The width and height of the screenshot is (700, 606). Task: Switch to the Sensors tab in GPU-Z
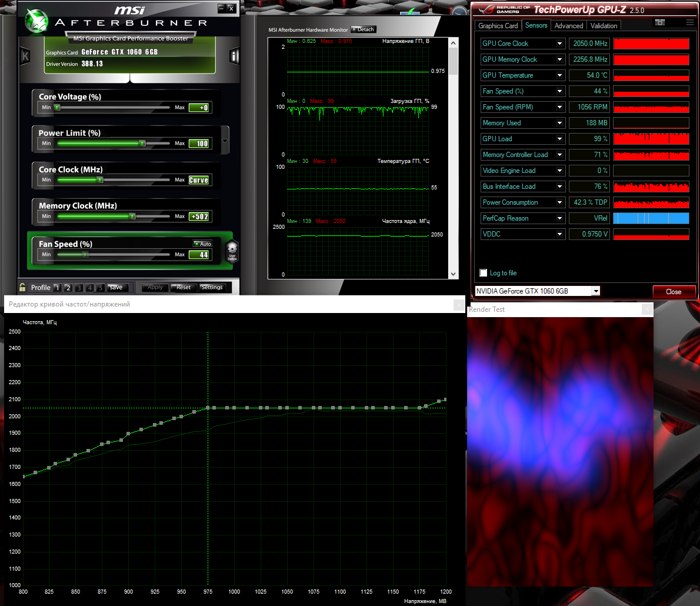point(536,25)
